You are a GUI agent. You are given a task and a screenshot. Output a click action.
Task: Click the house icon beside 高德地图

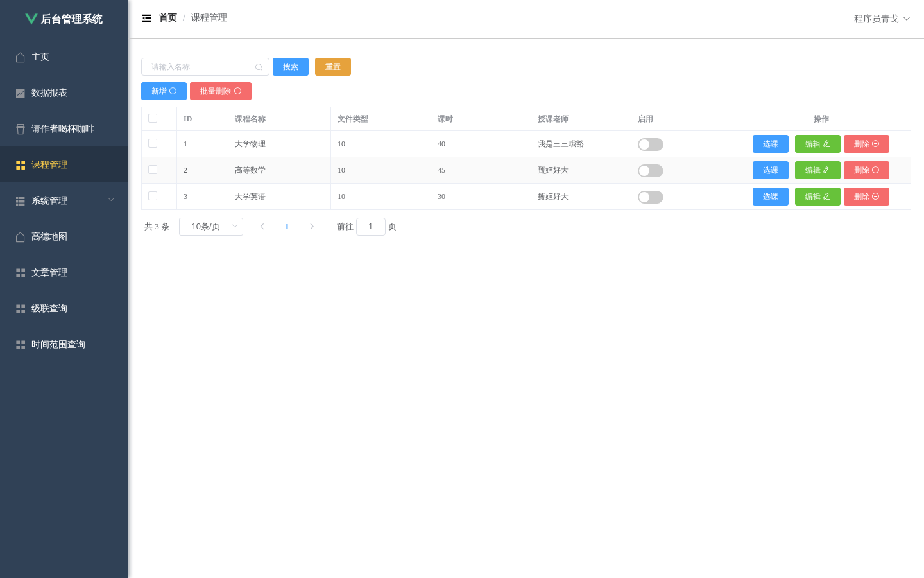(21, 237)
